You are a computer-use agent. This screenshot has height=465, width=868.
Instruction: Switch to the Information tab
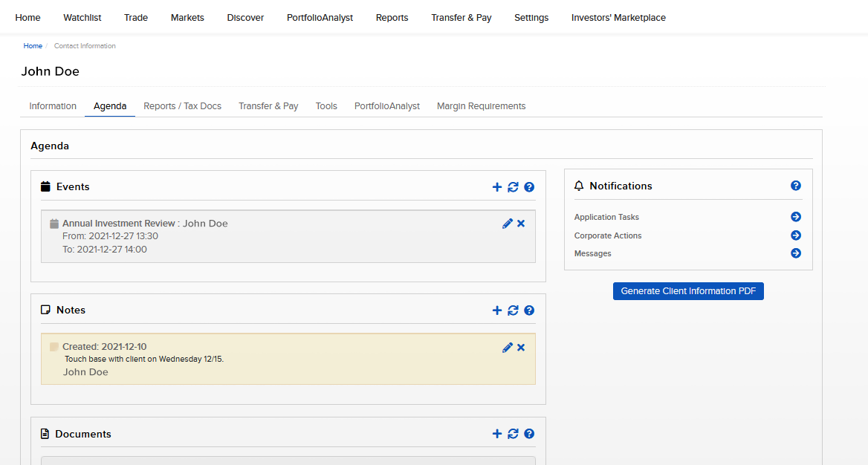click(x=53, y=106)
